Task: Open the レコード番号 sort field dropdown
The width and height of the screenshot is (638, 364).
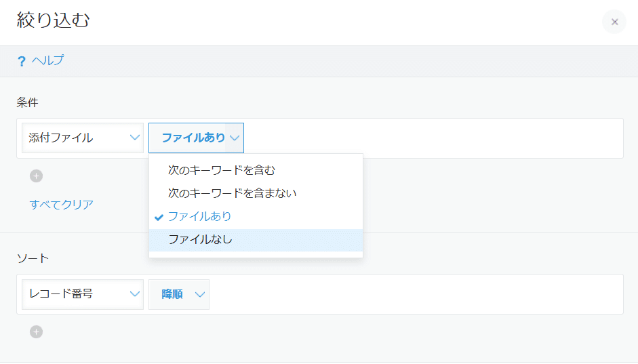Action: pos(83,294)
